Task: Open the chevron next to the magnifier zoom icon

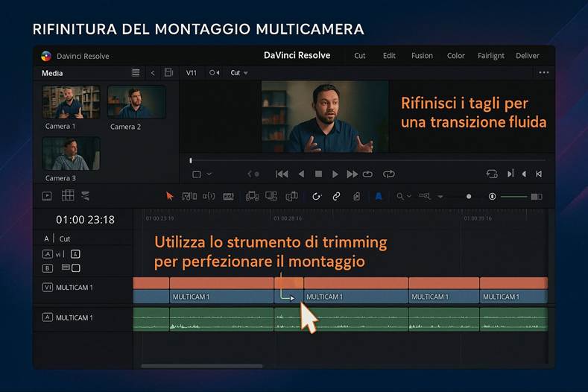Action: coord(409,196)
